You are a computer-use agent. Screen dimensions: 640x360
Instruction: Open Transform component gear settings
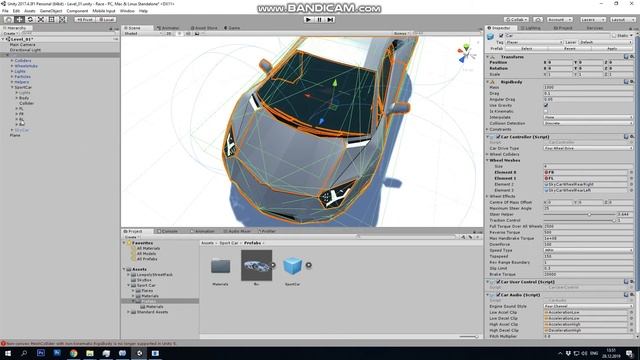(x=632, y=57)
